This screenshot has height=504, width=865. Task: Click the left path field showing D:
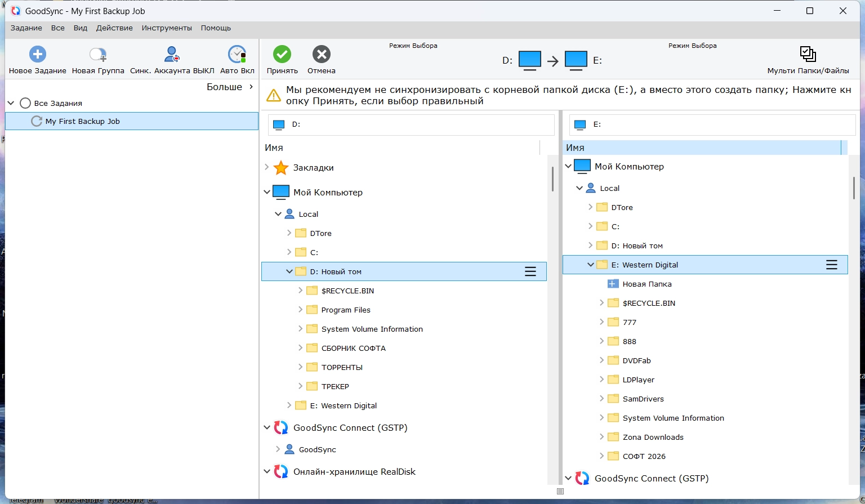tap(411, 124)
